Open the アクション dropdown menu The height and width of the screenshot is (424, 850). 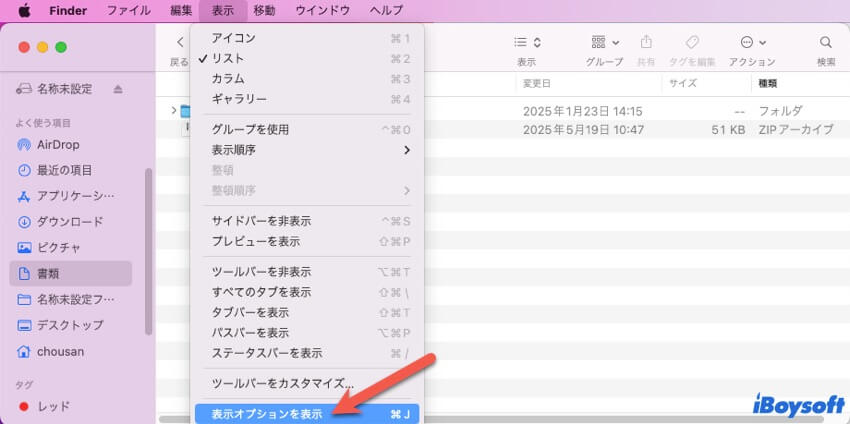pos(752,43)
